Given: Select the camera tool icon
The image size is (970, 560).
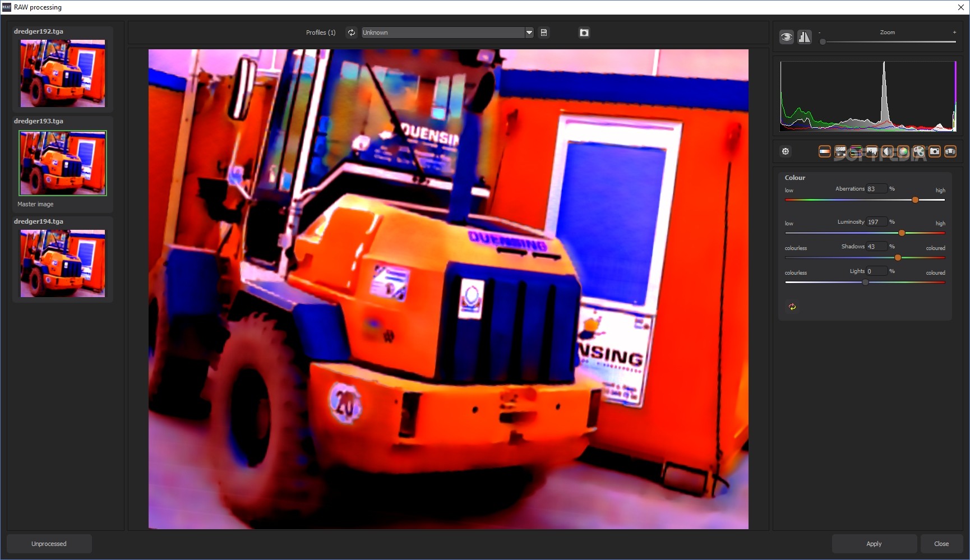Looking at the screenshot, I should tap(935, 151).
